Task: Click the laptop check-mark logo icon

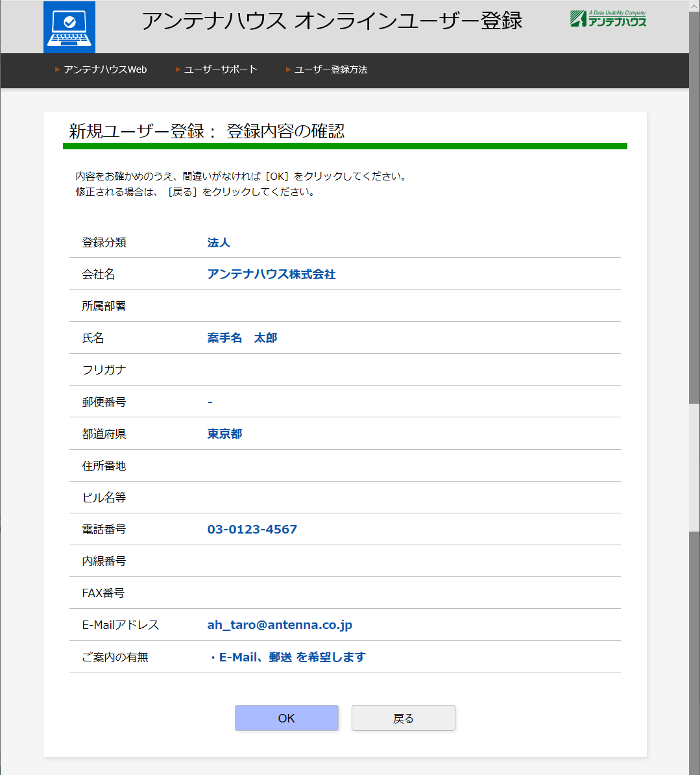Action: coord(69,26)
